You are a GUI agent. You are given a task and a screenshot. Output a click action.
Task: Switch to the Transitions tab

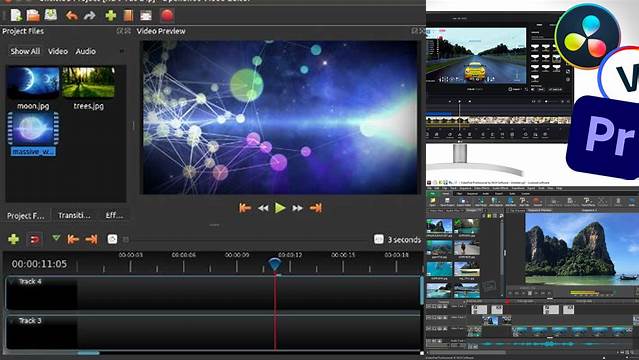click(x=73, y=215)
